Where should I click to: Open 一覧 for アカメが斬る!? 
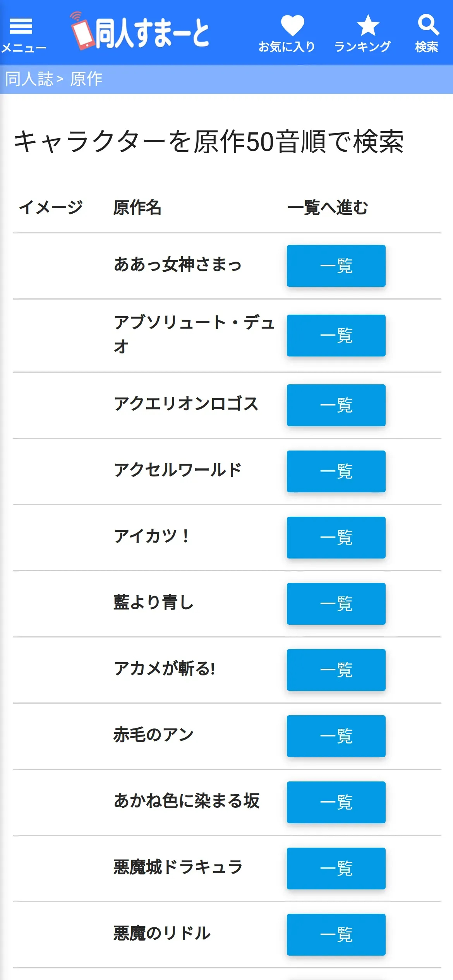[336, 670]
